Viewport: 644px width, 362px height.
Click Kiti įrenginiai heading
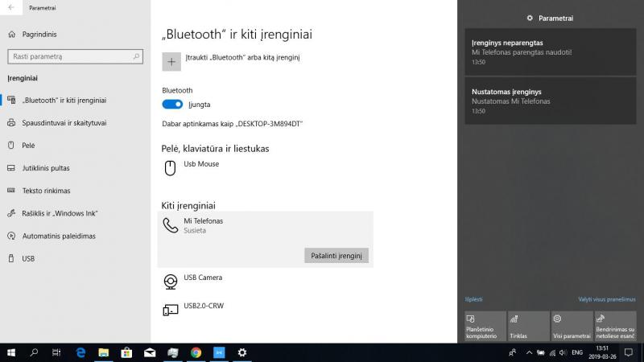click(188, 205)
